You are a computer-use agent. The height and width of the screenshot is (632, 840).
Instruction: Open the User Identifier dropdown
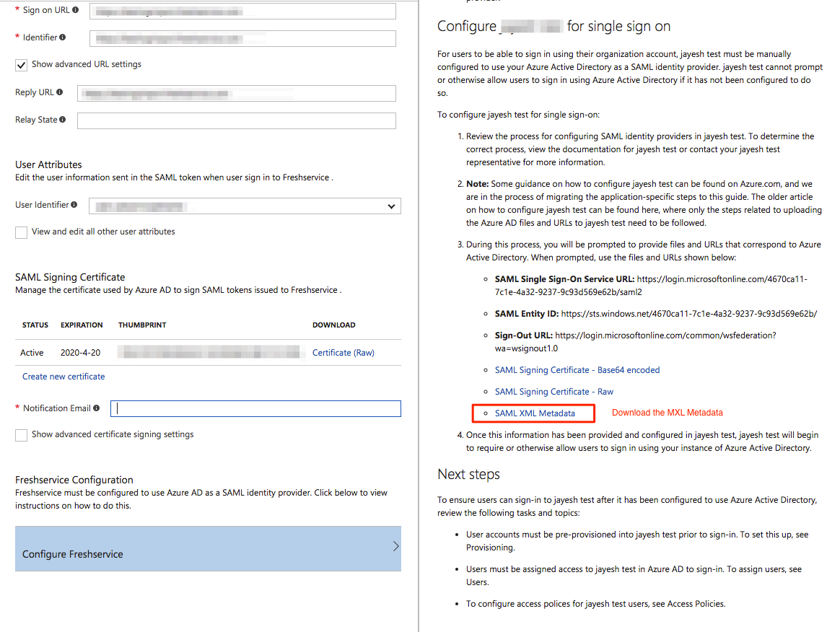tap(245, 206)
